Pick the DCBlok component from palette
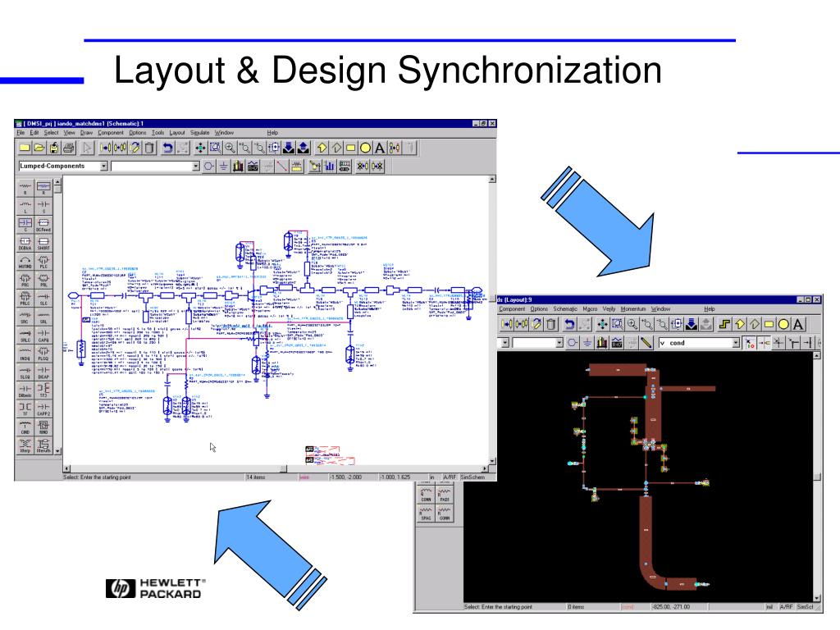840x630 pixels. [x=25, y=243]
